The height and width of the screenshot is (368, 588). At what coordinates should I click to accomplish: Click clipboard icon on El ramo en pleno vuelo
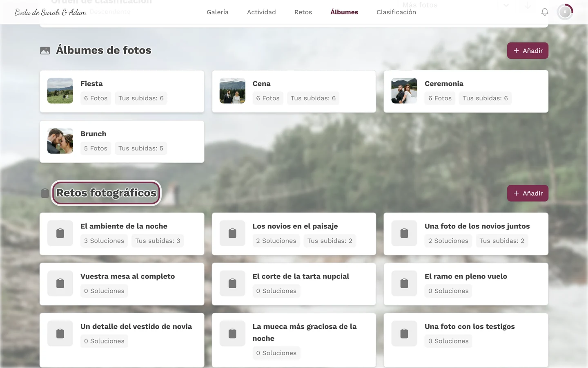pyautogui.click(x=404, y=283)
